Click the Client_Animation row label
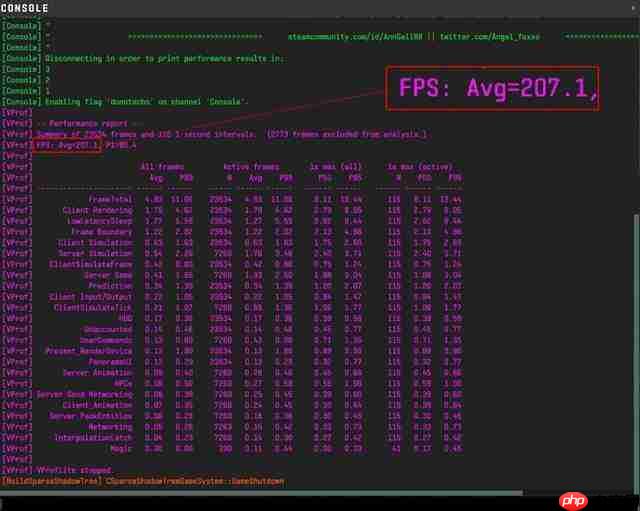 click(x=98, y=405)
